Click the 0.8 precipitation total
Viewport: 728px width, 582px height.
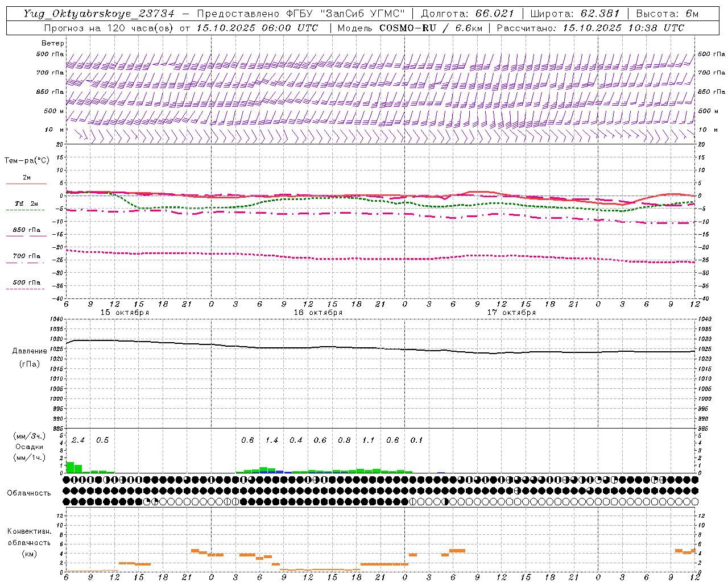pyautogui.click(x=344, y=440)
